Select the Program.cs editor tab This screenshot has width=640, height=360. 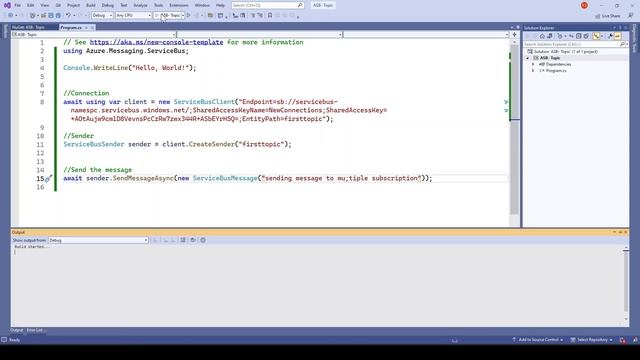click(71, 27)
